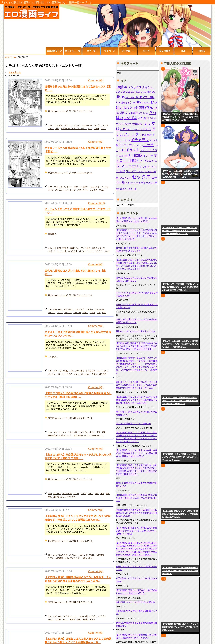The image size is (215, 644).
Task: Click heading 昨日人気のエロ漫画
Action: point(177,63)
